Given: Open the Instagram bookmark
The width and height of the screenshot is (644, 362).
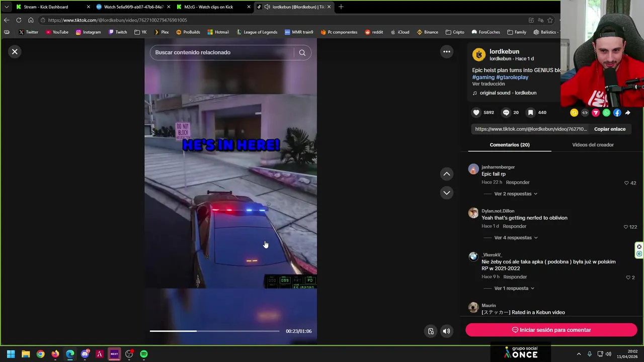Looking at the screenshot, I should 88,32.
